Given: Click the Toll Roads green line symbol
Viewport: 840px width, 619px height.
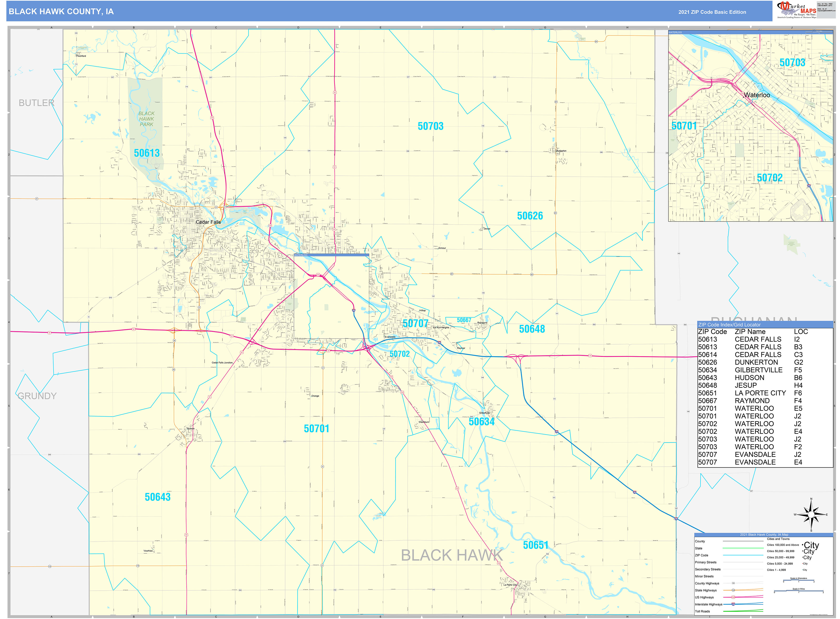Looking at the screenshot, I should [743, 611].
